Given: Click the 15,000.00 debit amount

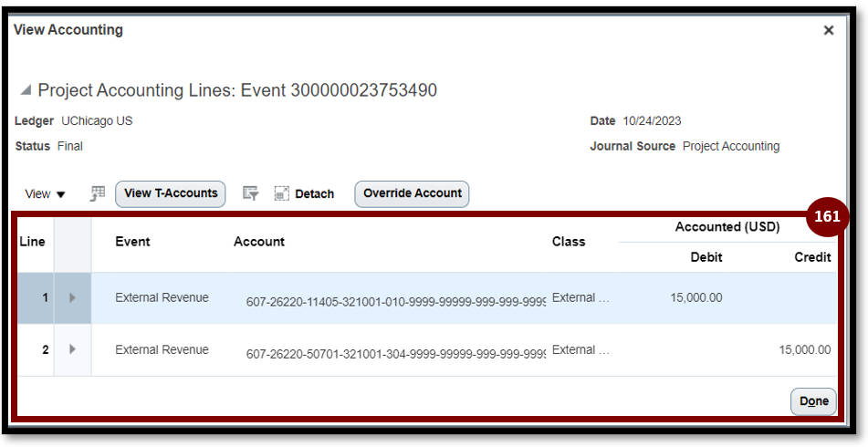Looking at the screenshot, I should pos(695,297).
